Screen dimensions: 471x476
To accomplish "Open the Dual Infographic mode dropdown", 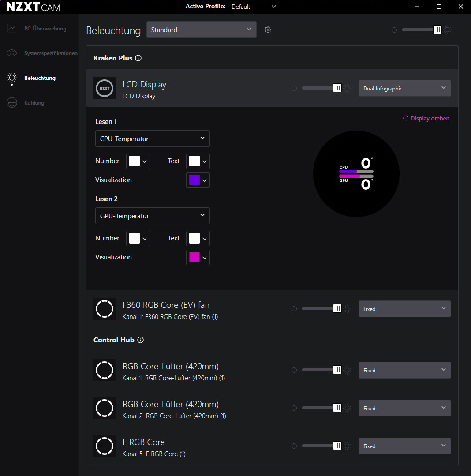I will (x=404, y=88).
